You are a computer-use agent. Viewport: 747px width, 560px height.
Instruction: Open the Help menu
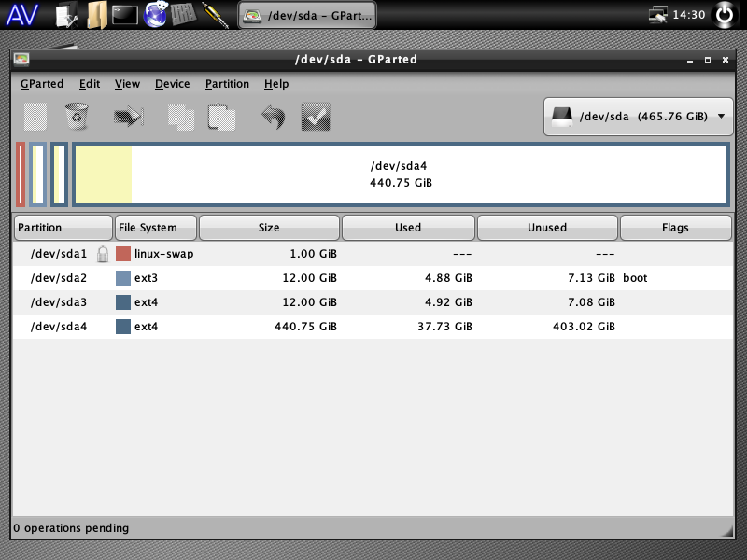pos(276,84)
